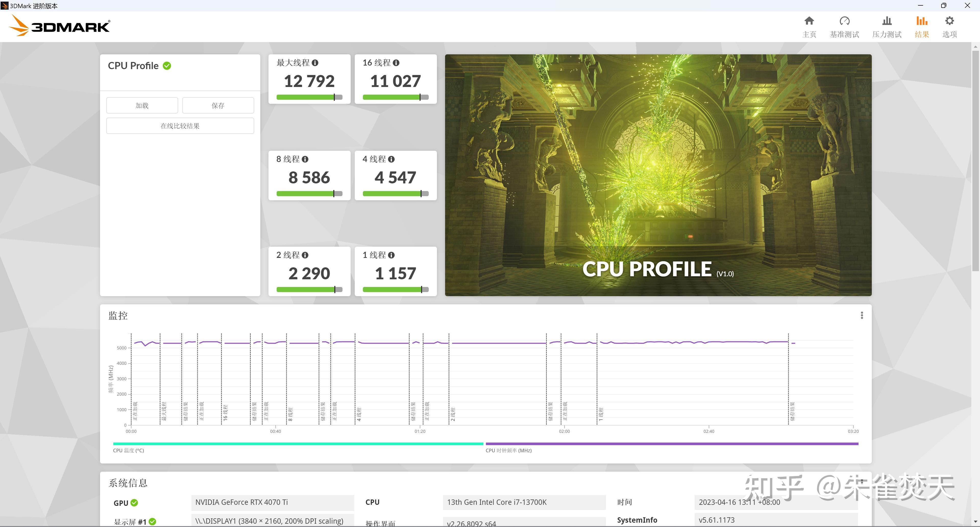Click GPU value NVIDIA GeForce RTX 4070 Ti

(x=272, y=503)
